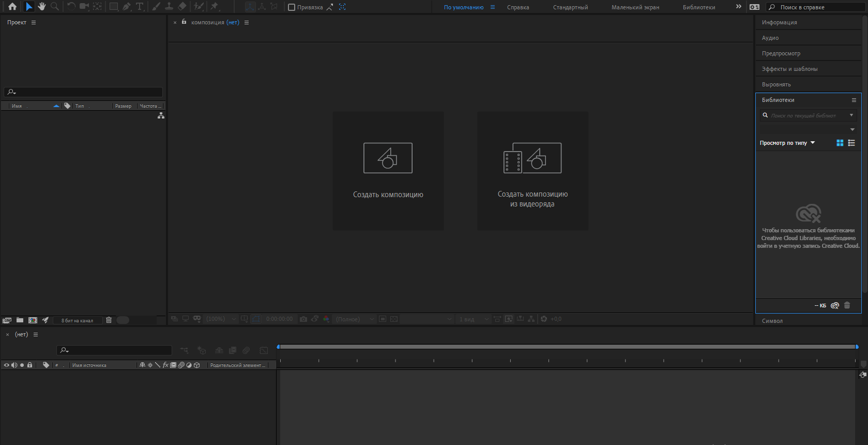The height and width of the screenshot is (445, 868).
Task: Open the композиция panel menu
Action: click(247, 22)
